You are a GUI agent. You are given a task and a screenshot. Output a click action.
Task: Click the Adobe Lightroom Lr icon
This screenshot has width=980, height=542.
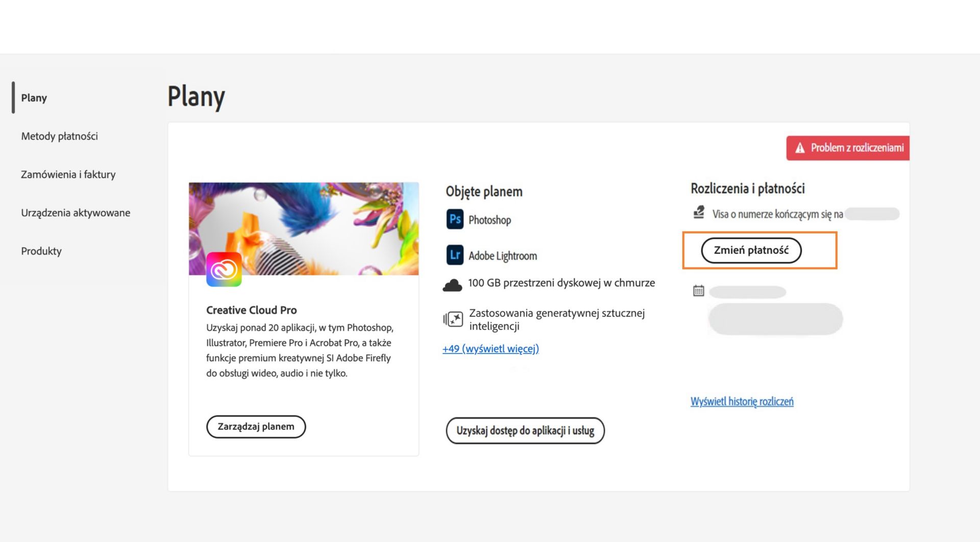coord(454,255)
